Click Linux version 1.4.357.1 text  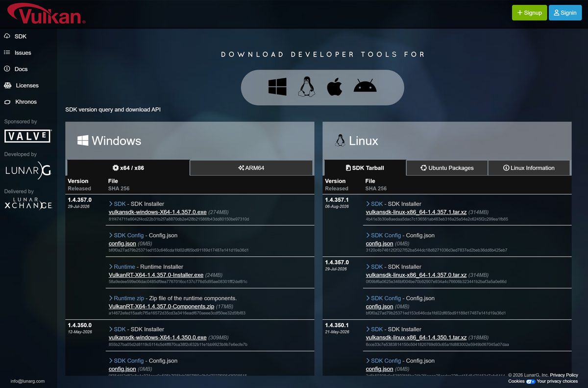[x=337, y=200]
